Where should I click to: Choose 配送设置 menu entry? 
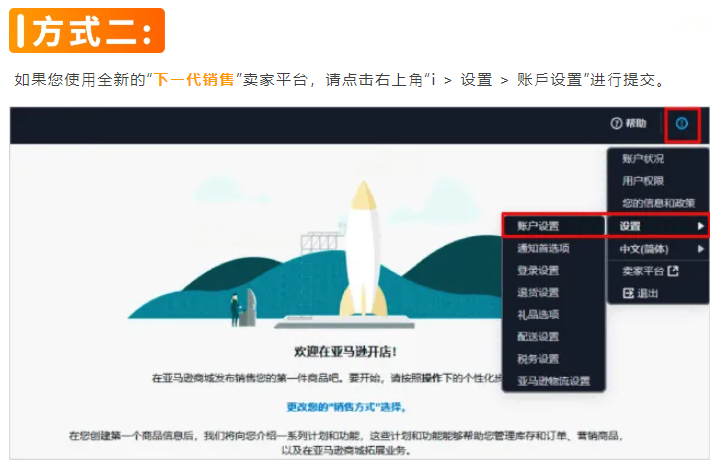tap(538, 337)
